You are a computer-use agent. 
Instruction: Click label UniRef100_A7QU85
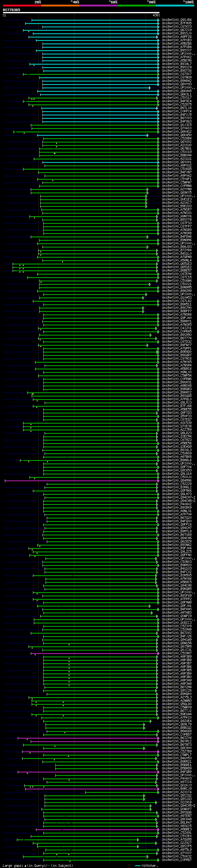177,839
